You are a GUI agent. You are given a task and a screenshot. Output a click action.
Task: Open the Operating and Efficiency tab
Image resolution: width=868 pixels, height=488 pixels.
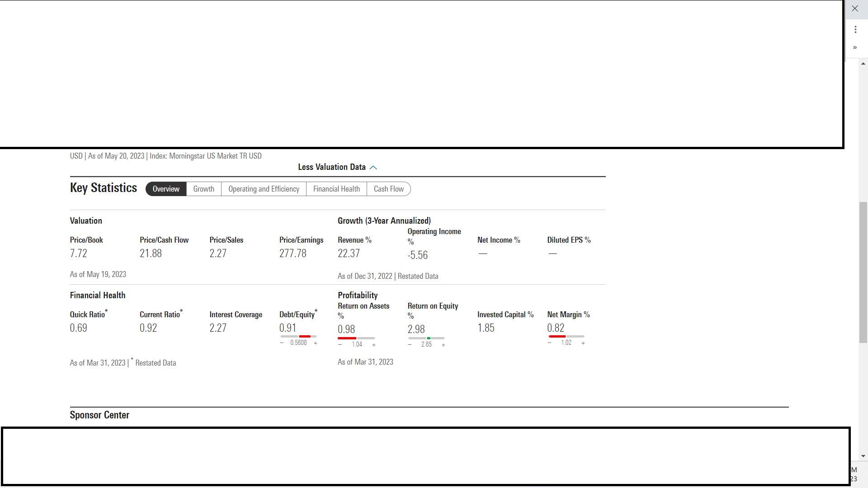[264, 189]
